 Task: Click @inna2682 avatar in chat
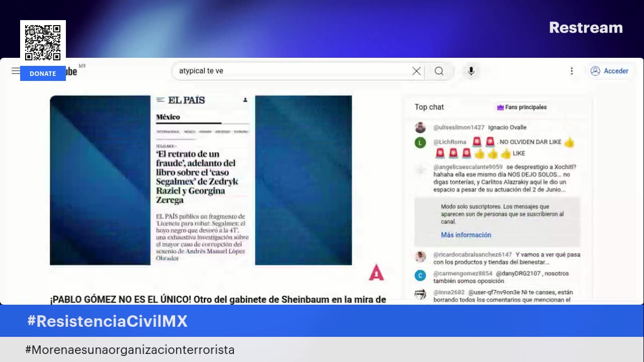tap(420, 295)
